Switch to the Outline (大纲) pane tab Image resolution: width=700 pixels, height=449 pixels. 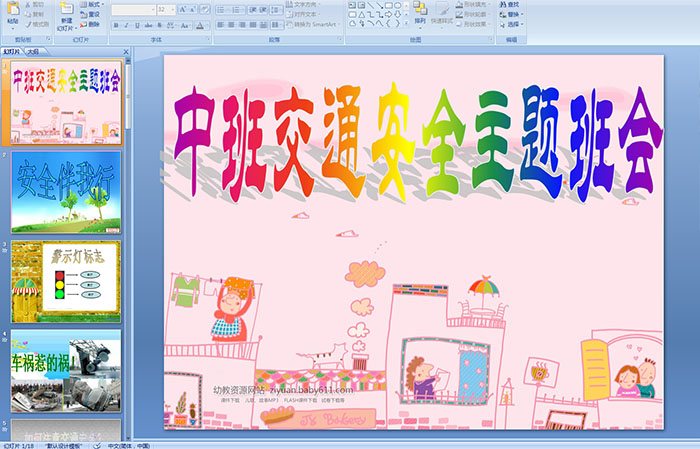coord(33,52)
